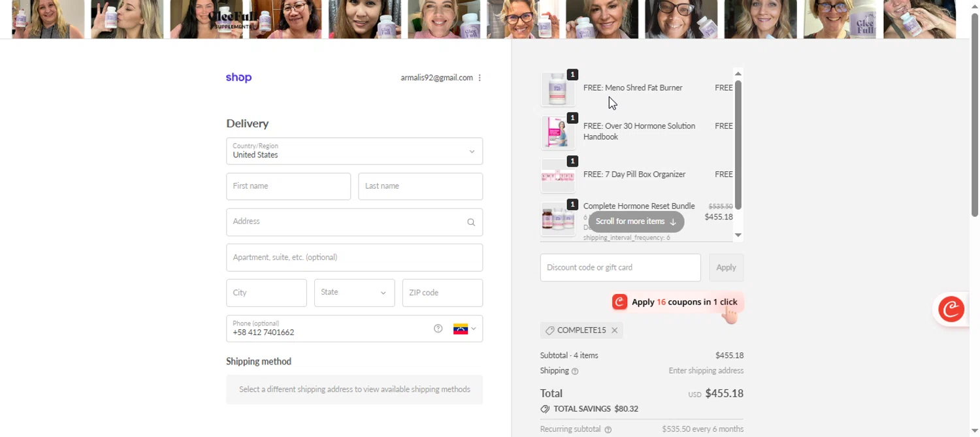Click the ZIP code field
Viewport: 980px width, 437px height.
coord(442,293)
